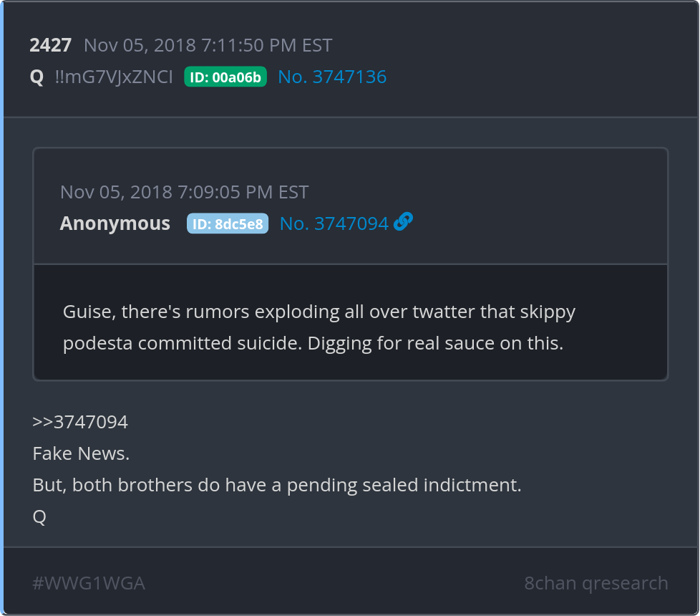700x616 pixels.
Task: Click the blue vertical bar on left edge
Action: click(2, 308)
